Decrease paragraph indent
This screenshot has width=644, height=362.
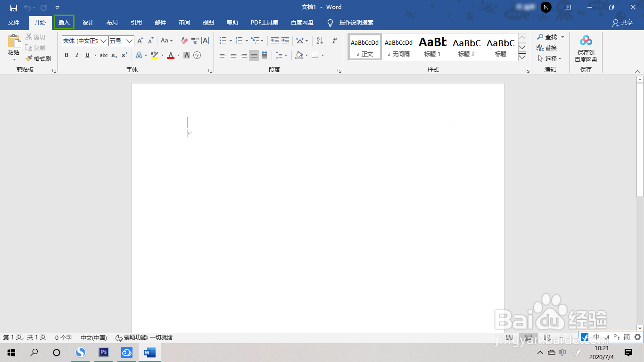click(x=275, y=41)
